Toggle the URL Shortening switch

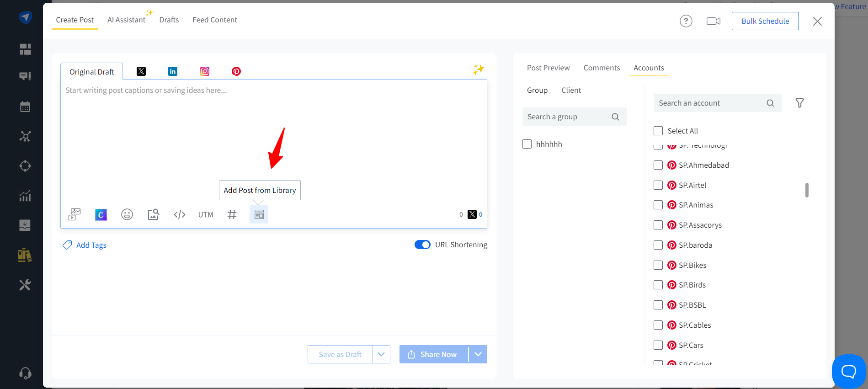pos(422,245)
